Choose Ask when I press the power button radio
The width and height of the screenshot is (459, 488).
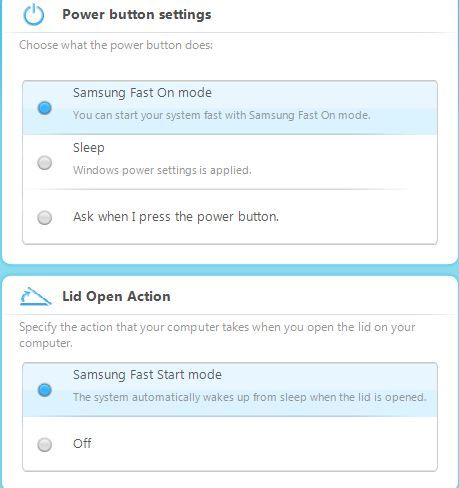point(44,218)
